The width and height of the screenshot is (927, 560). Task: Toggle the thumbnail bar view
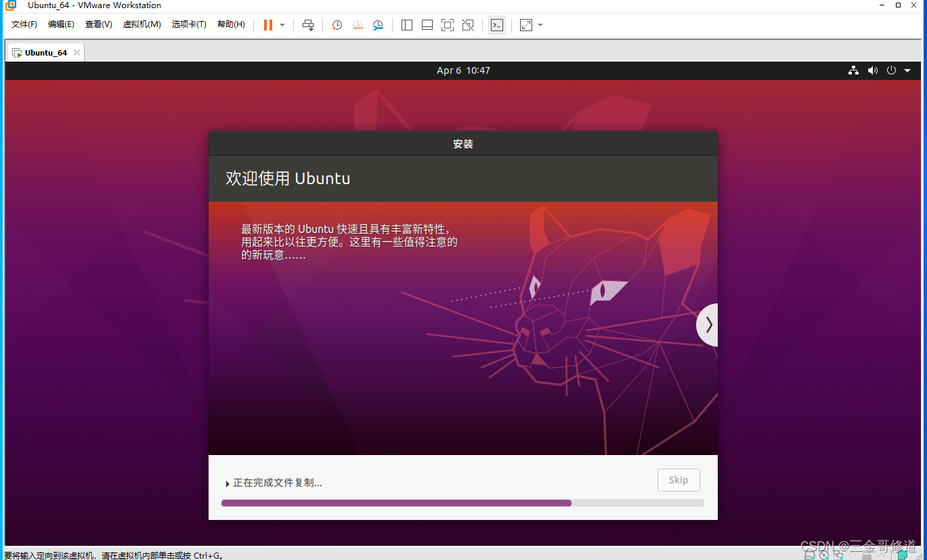coord(427,25)
